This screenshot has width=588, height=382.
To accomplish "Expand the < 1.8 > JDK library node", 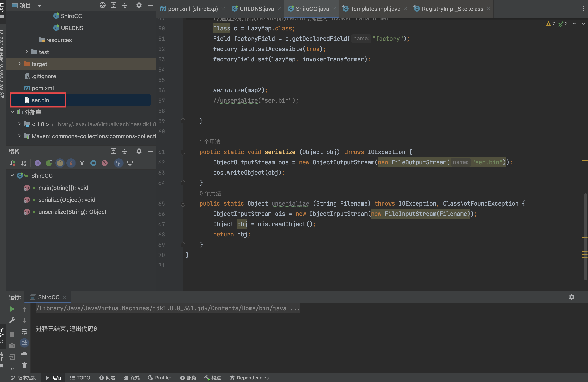I will (20, 124).
